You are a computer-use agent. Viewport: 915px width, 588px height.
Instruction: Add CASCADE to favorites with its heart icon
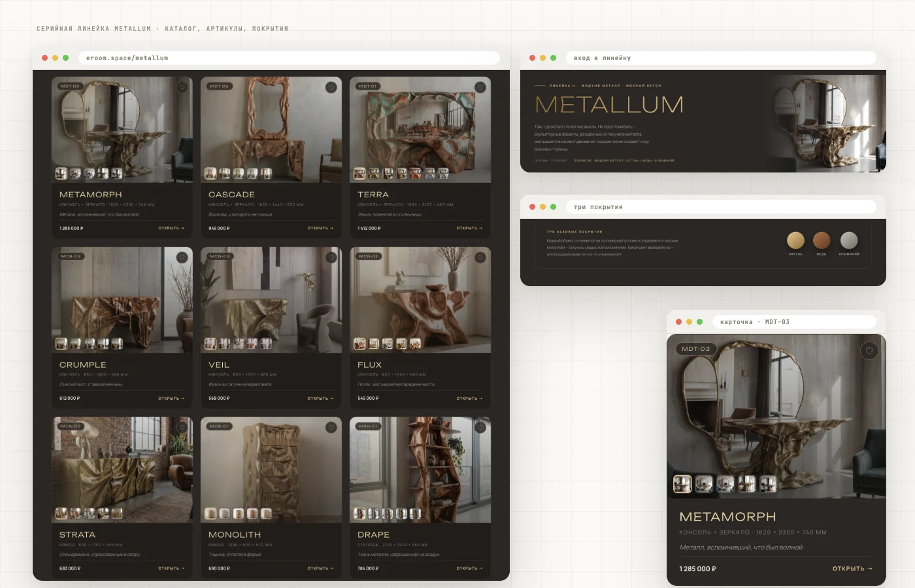click(331, 88)
